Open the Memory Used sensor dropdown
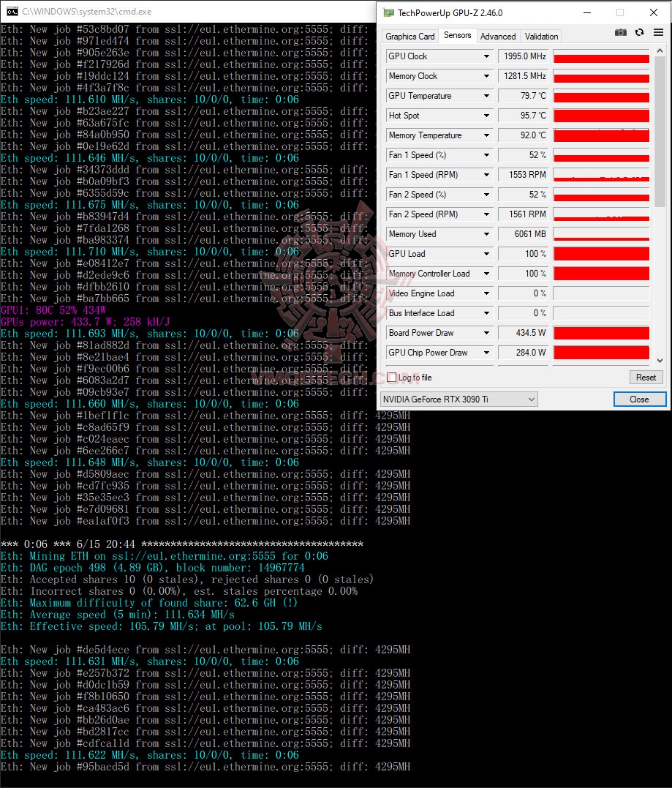Image resolution: width=672 pixels, height=788 pixels. 486,234
